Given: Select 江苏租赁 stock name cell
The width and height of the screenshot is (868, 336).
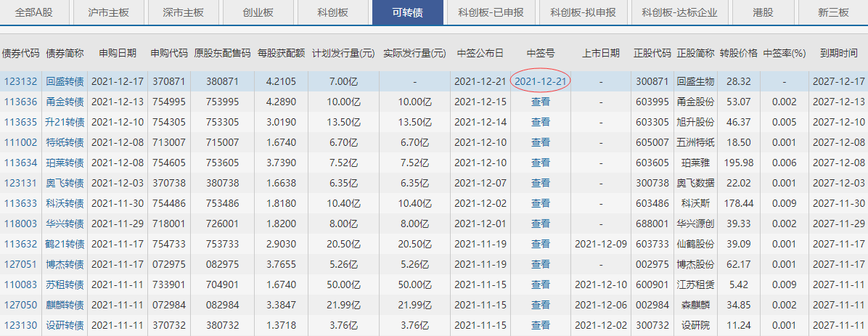Looking at the screenshot, I should [x=696, y=284].
